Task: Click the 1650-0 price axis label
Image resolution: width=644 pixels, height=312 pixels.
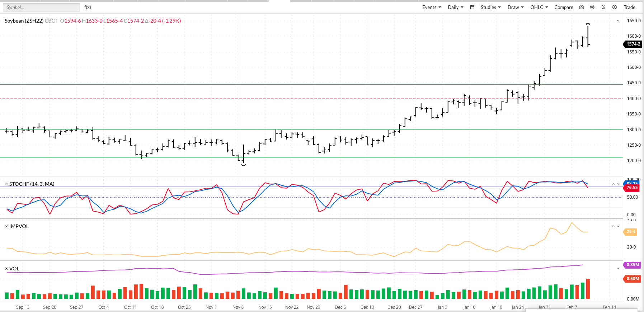Action: click(634, 21)
